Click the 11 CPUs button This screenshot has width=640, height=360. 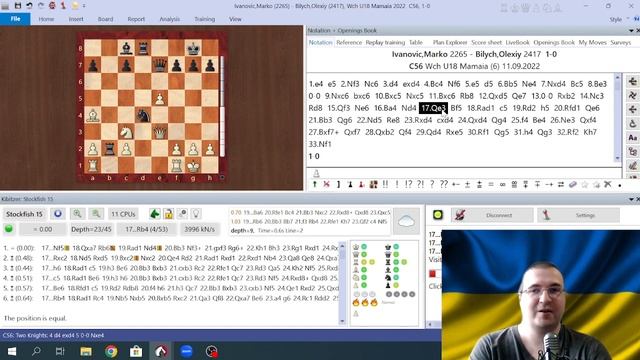[123, 214]
